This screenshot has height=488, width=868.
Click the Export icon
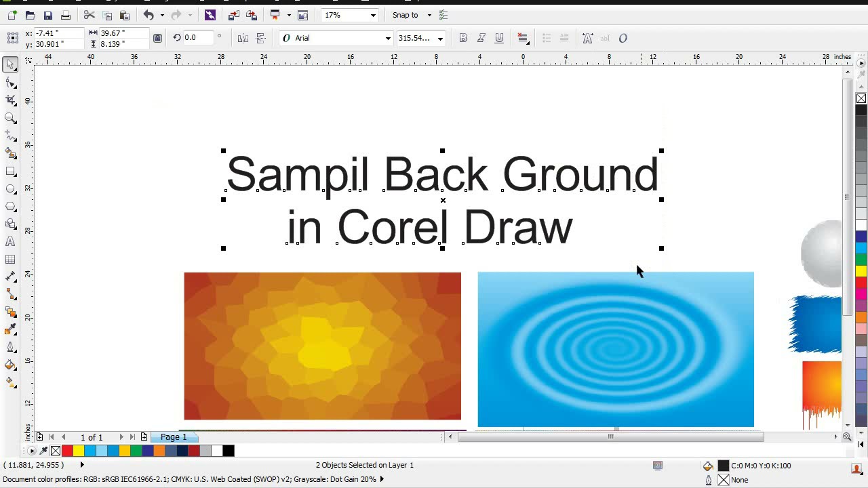[x=251, y=15]
